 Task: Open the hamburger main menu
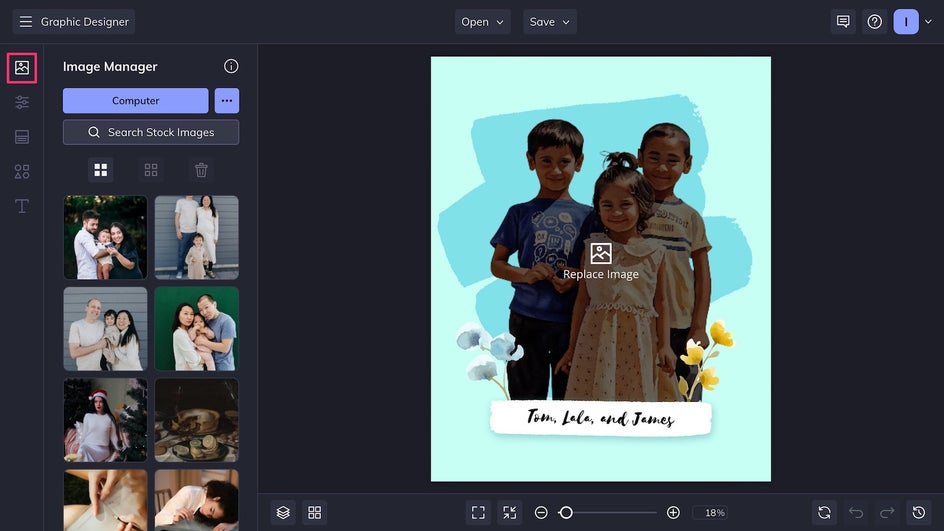point(25,22)
